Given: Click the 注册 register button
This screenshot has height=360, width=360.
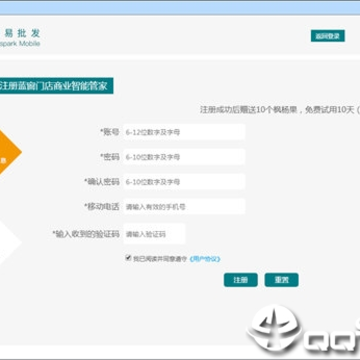Looking at the screenshot, I should [x=241, y=280].
